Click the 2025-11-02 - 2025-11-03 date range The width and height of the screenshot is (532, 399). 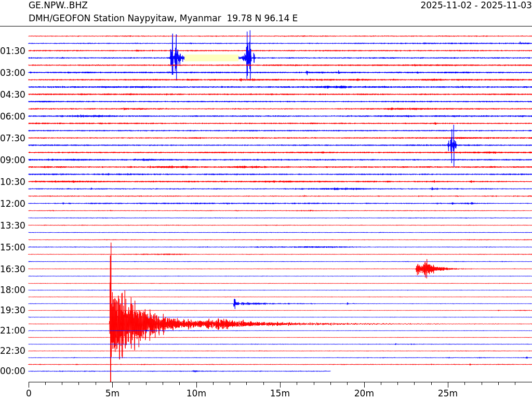pos(476,6)
